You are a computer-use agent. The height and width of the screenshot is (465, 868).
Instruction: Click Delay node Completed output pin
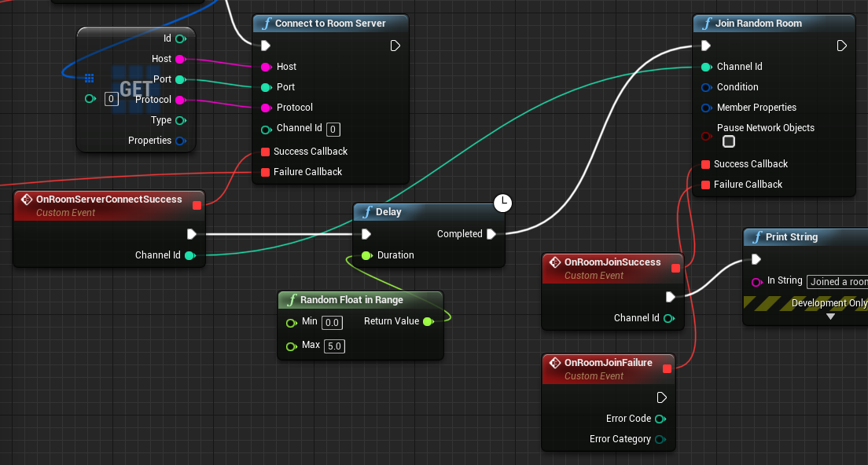[x=491, y=234]
